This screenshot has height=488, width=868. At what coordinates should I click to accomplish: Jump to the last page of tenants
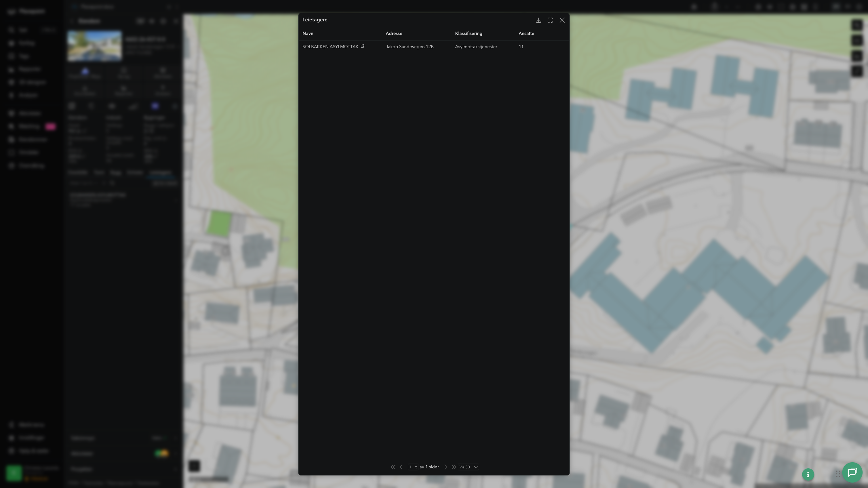tap(453, 467)
